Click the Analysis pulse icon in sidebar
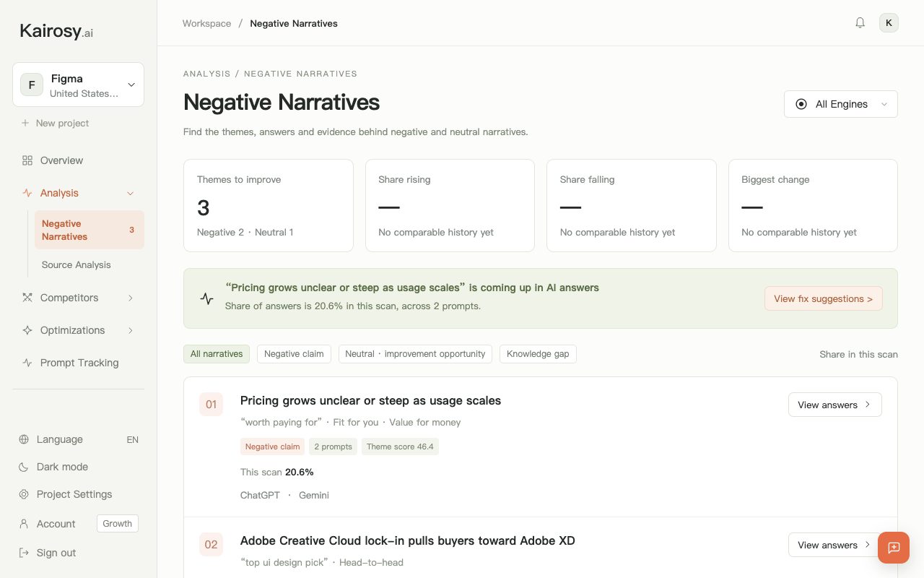 (27, 193)
